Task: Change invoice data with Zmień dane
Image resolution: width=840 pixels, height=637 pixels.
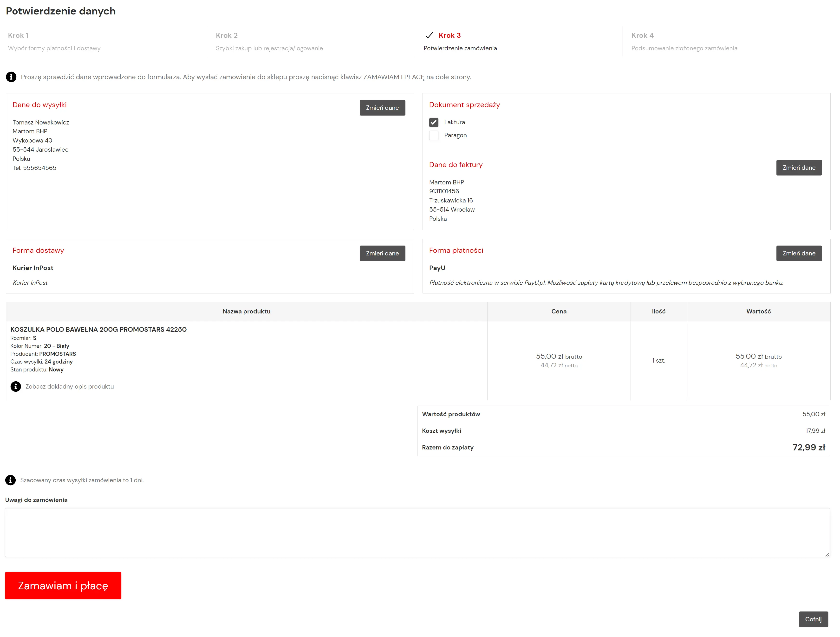Action: coord(799,168)
